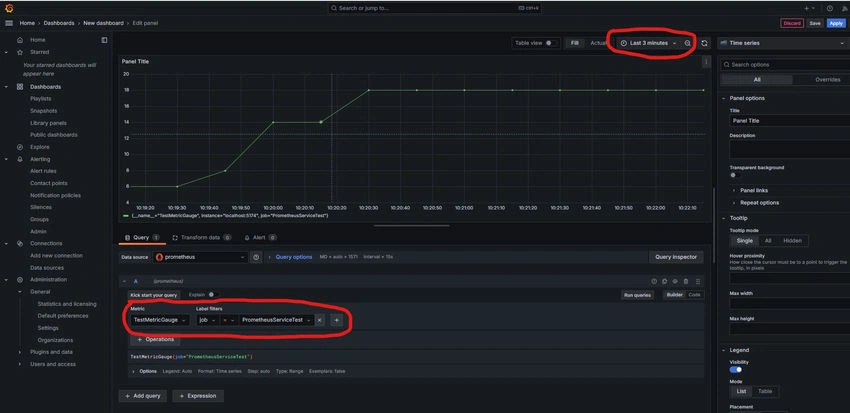850x413 pixels.
Task: Click the zoom out time range icon
Action: [687, 43]
